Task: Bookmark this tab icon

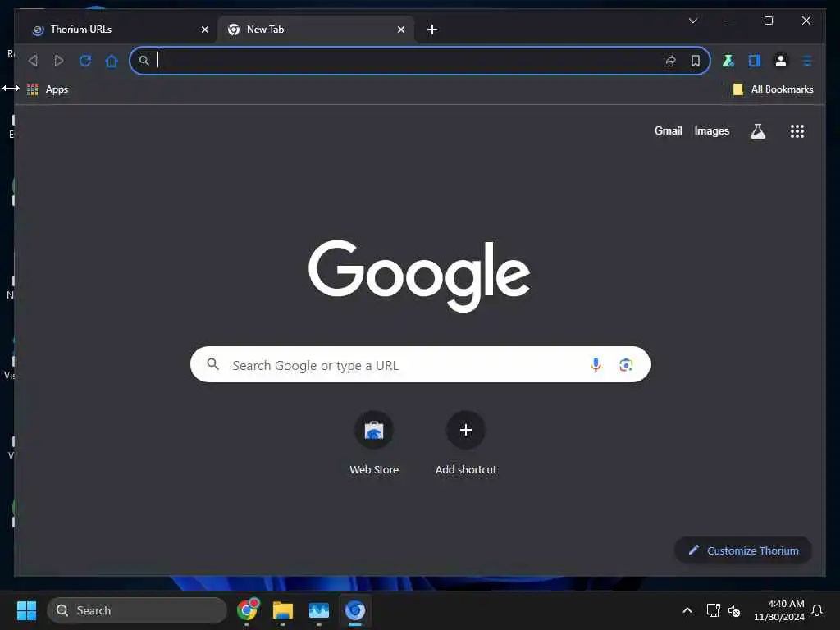Action: [696, 61]
